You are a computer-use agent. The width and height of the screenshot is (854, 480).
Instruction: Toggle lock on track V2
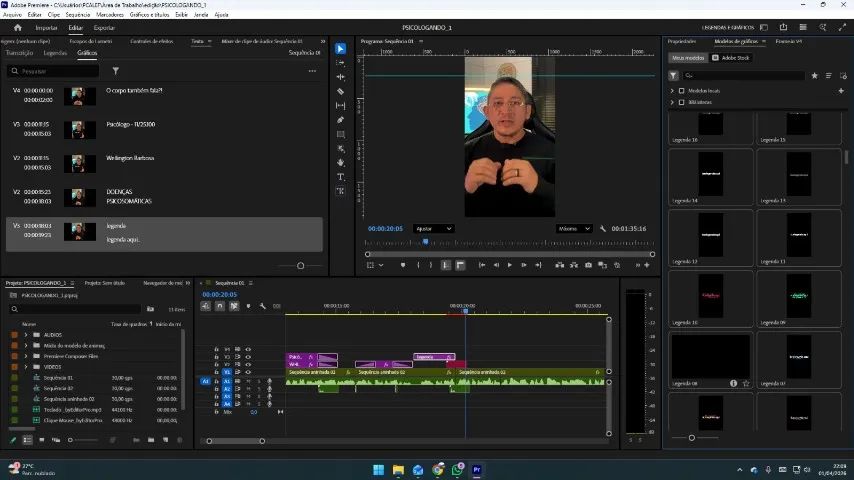[216, 364]
